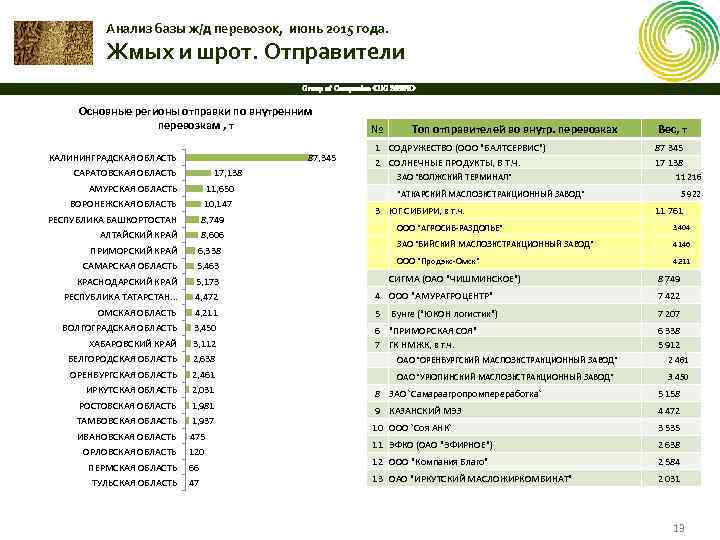Viewport: 720px width, 540px height.
Task: Click the green spiral logo
Action: coord(679,40)
